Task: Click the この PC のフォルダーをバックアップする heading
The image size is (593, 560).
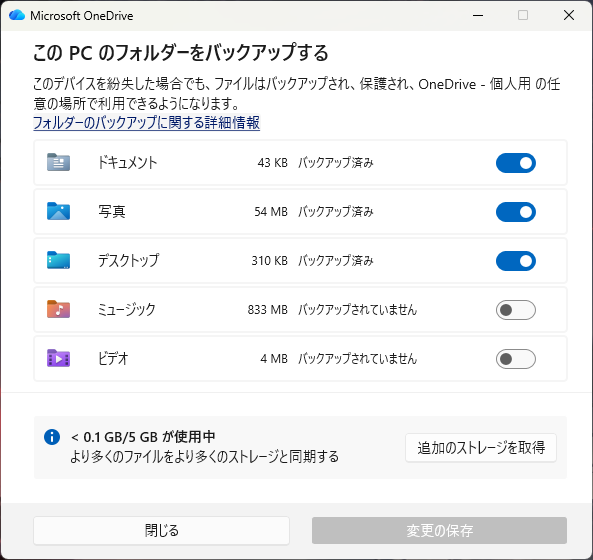Action: coord(181,53)
